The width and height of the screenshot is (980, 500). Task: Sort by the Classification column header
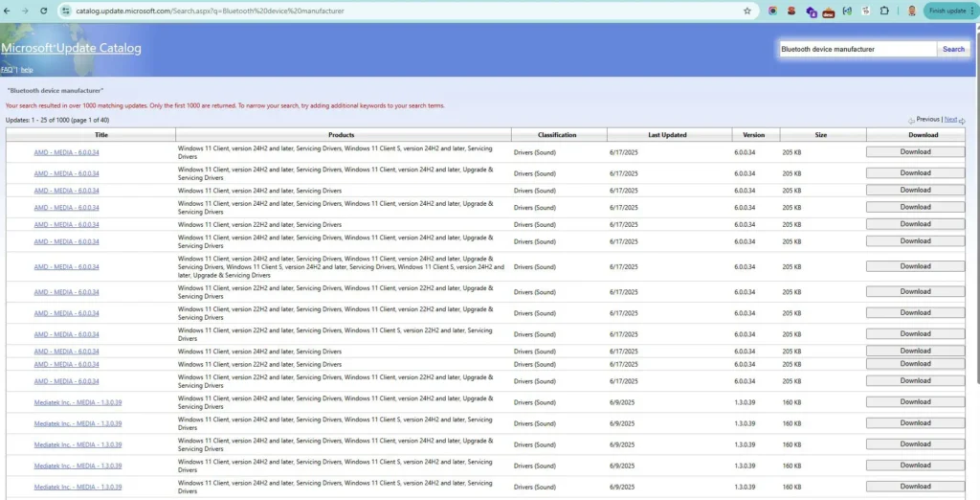(x=557, y=134)
